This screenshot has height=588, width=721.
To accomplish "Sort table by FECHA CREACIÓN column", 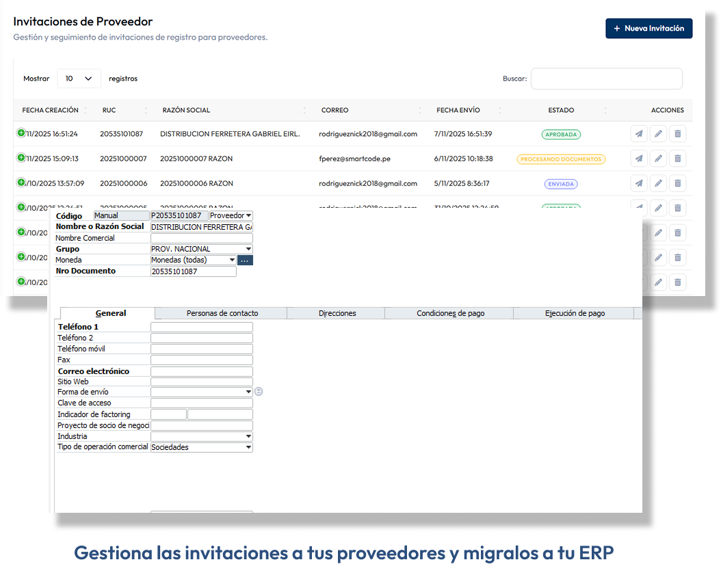I will (51, 110).
